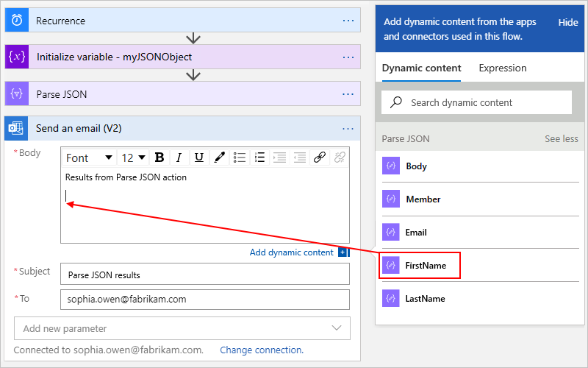Click the Parse JSON action icon
The height and width of the screenshot is (368, 588).
click(x=17, y=94)
